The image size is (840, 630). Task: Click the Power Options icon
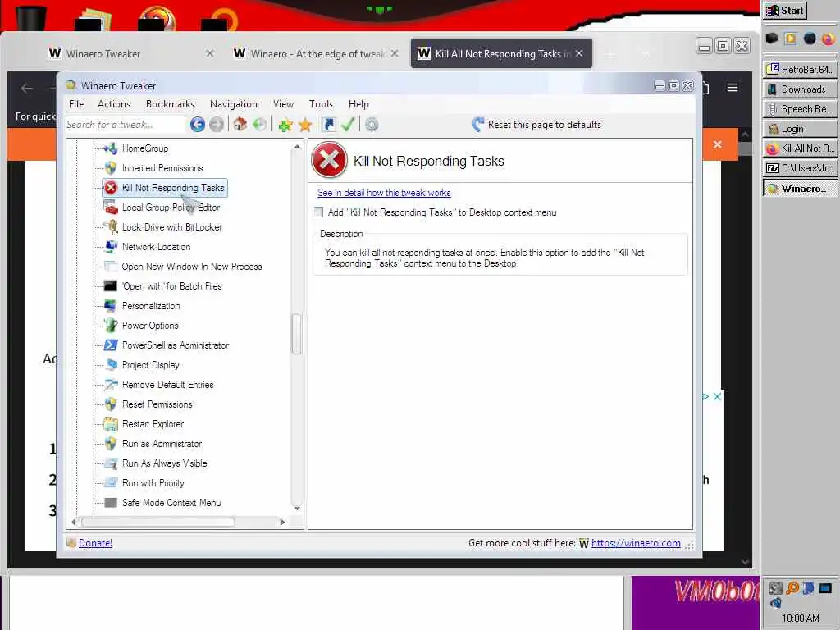[x=111, y=325]
